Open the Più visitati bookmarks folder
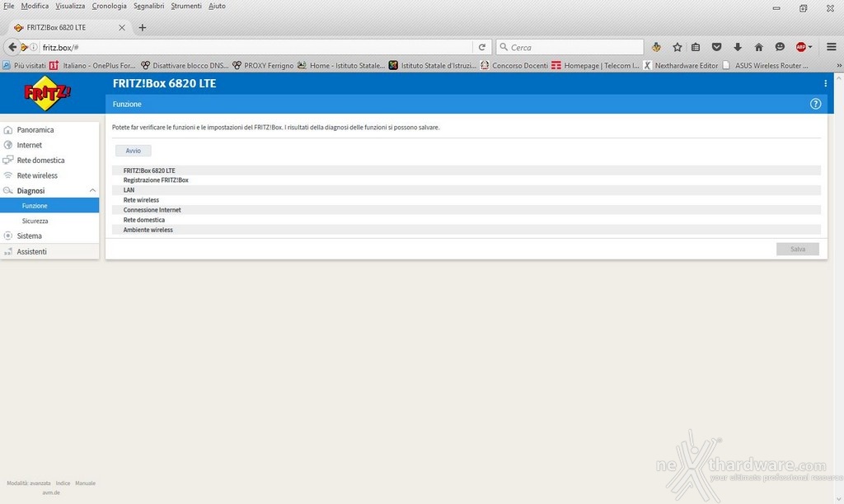This screenshot has width=844, height=504. click(24, 66)
